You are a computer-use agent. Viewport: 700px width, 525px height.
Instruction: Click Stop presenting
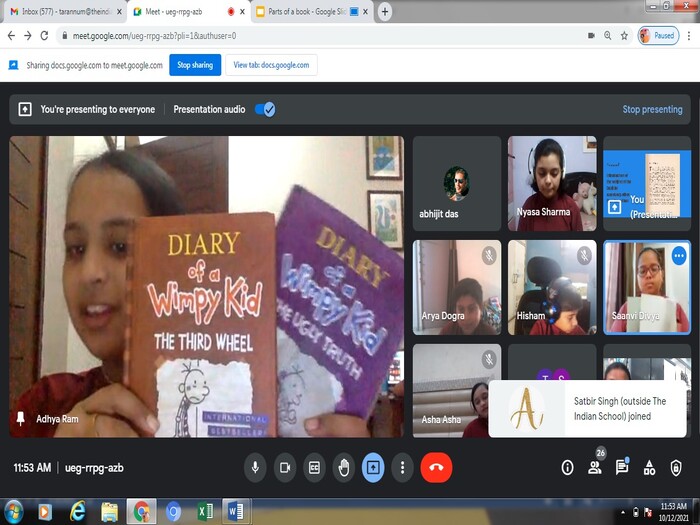(652, 109)
